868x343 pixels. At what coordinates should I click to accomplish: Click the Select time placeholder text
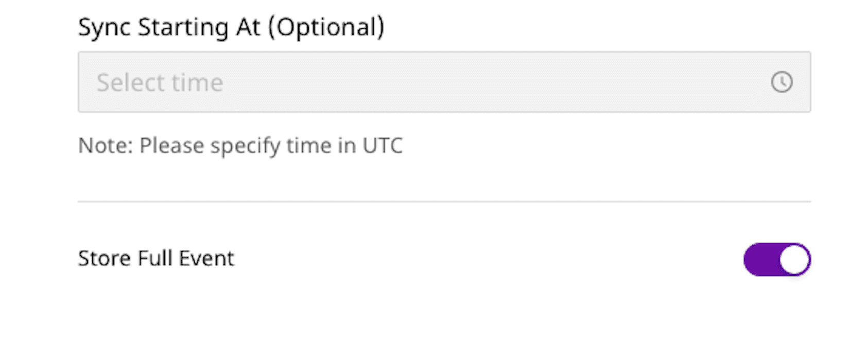[x=160, y=82]
